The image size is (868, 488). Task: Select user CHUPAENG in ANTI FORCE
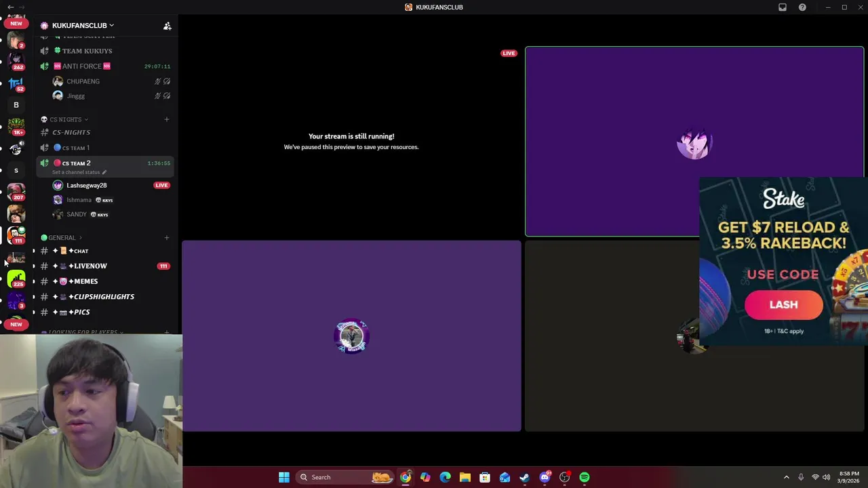pos(83,81)
